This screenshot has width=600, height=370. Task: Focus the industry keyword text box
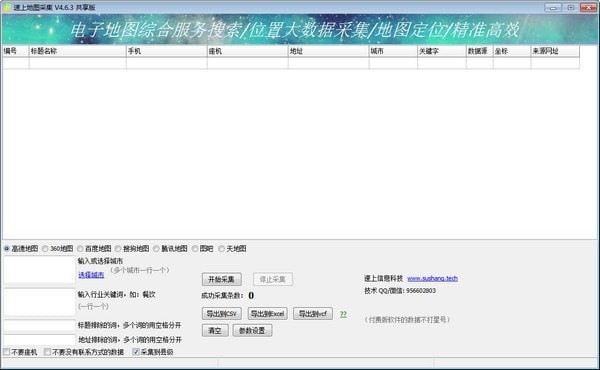(39, 302)
